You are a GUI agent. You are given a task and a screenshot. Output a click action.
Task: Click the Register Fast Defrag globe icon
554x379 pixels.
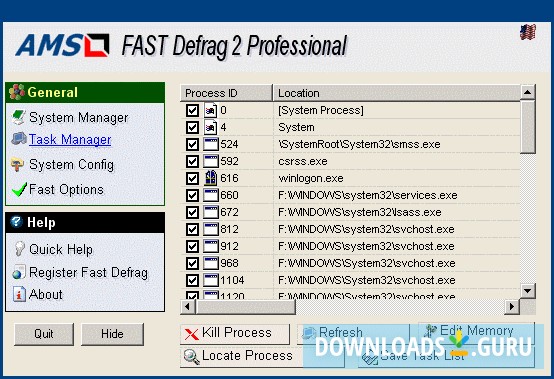(x=19, y=272)
